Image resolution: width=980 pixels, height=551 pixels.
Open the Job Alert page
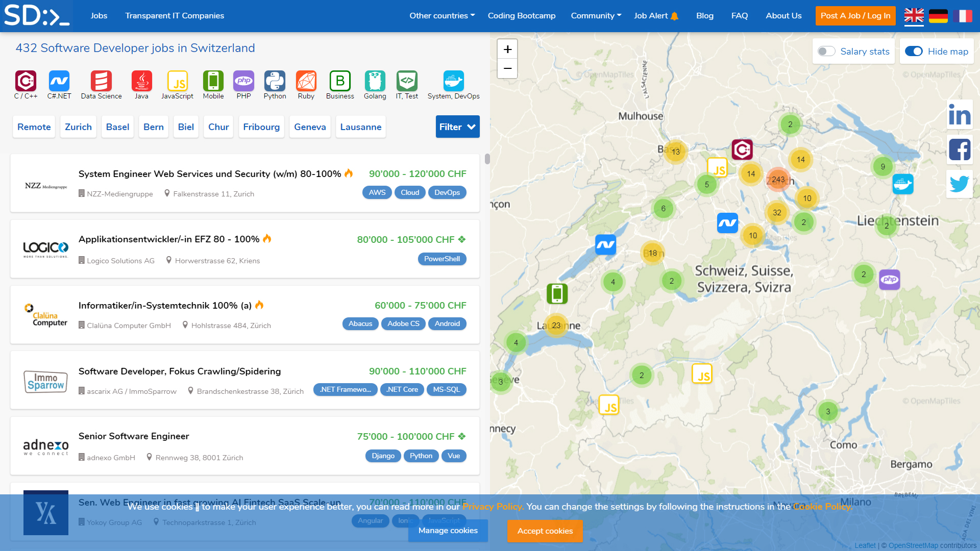[x=656, y=16]
